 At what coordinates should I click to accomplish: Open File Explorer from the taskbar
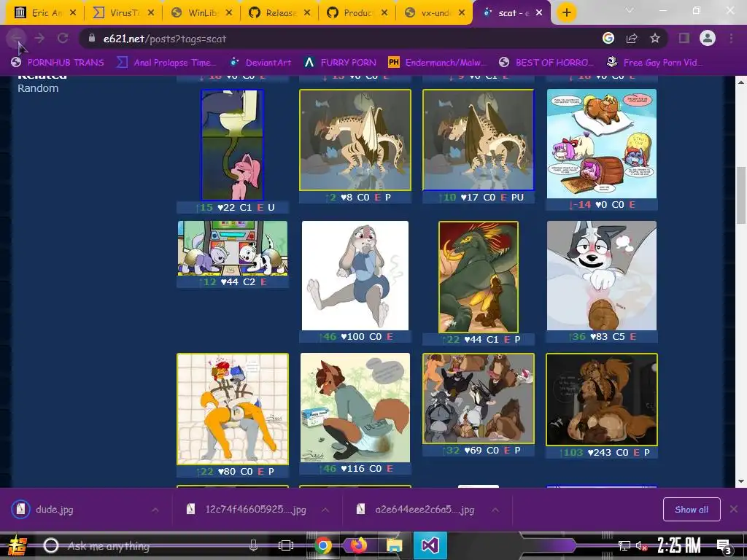pos(395,545)
